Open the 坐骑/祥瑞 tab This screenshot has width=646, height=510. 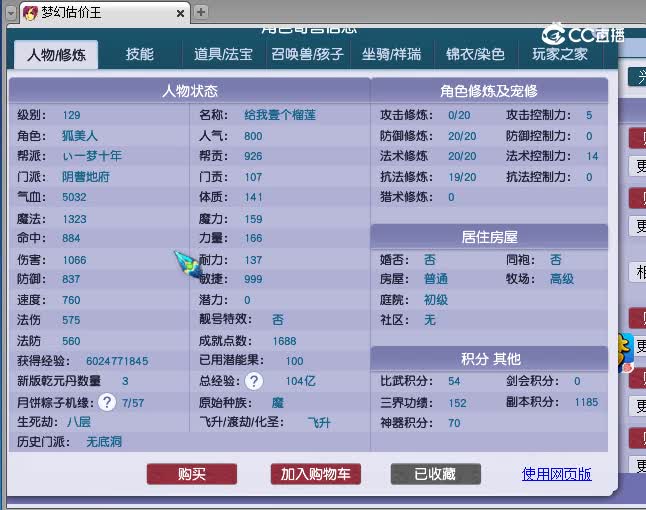(x=392, y=54)
